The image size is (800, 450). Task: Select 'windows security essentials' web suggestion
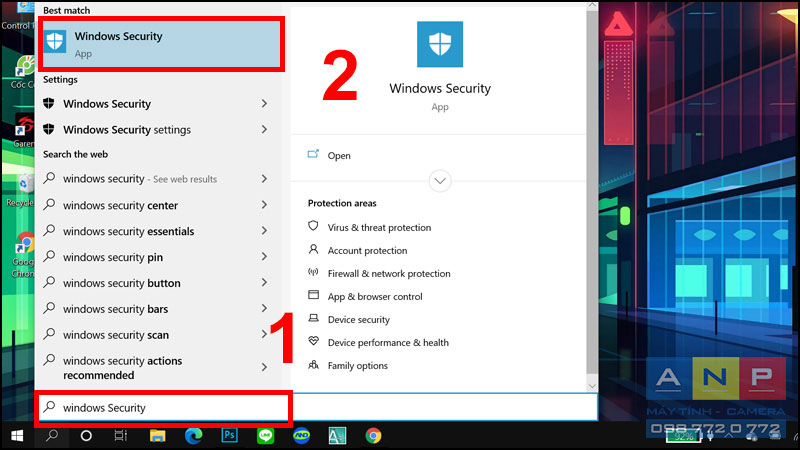pos(129,231)
